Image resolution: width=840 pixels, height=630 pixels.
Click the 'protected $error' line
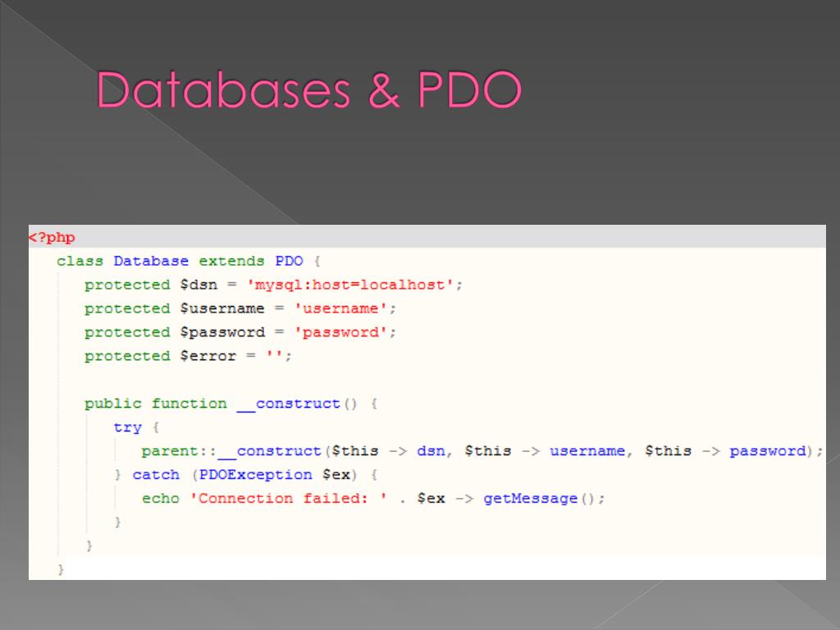click(x=188, y=356)
